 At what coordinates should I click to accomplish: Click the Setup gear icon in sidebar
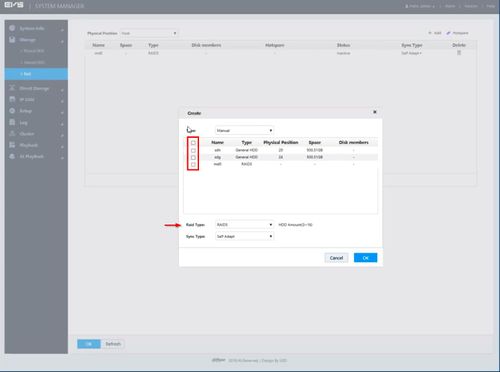pos(12,111)
